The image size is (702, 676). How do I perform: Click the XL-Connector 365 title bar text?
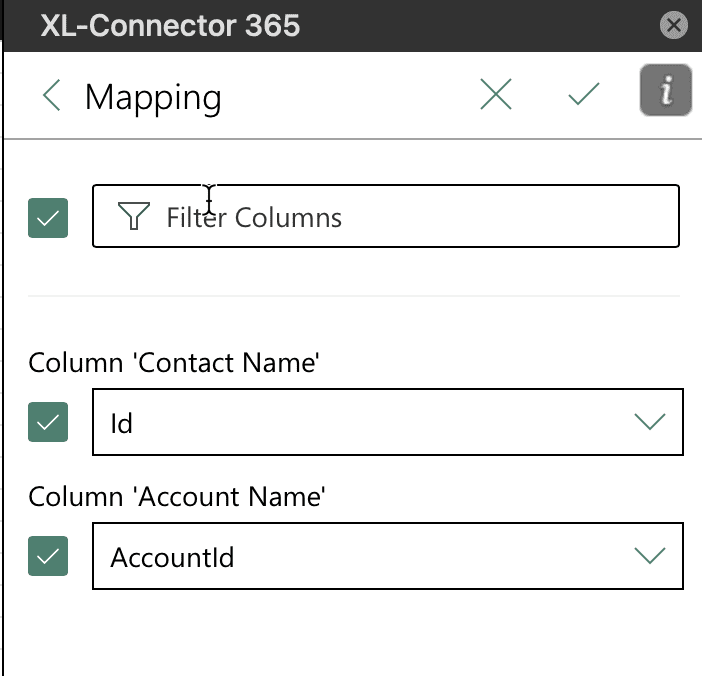click(170, 26)
